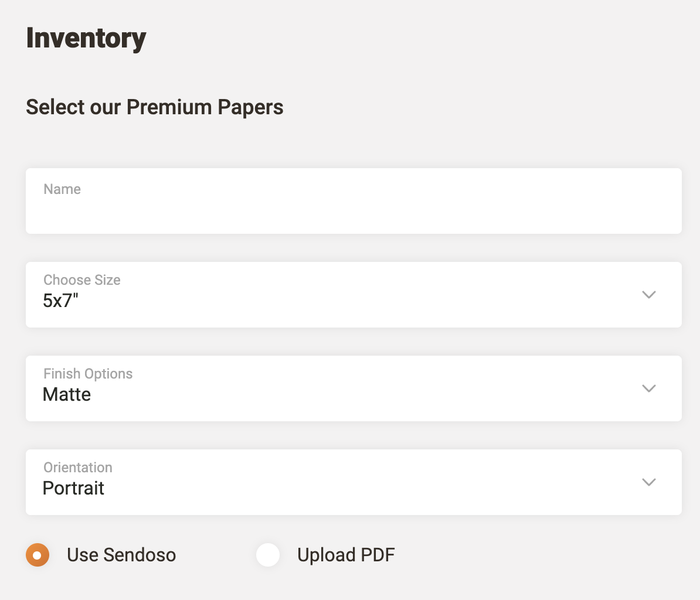700x600 pixels.
Task: Click the Select our Premium Papers heading
Action: 155,107
